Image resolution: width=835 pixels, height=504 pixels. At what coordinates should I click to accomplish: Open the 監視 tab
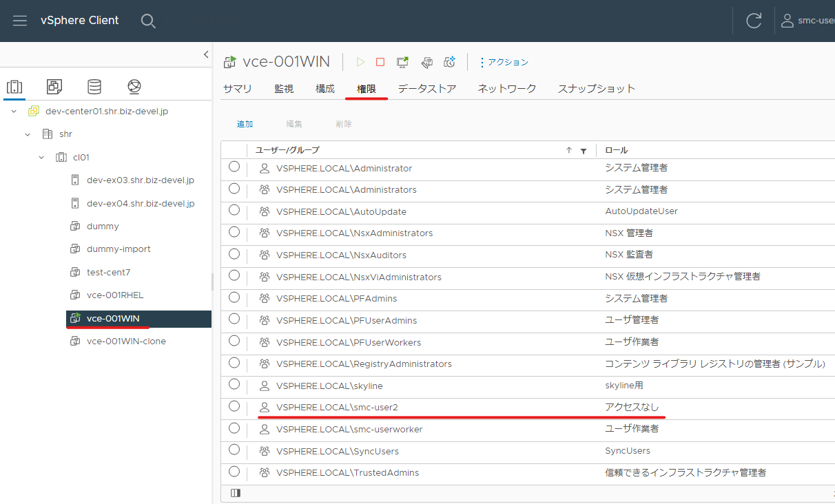pyautogui.click(x=284, y=89)
